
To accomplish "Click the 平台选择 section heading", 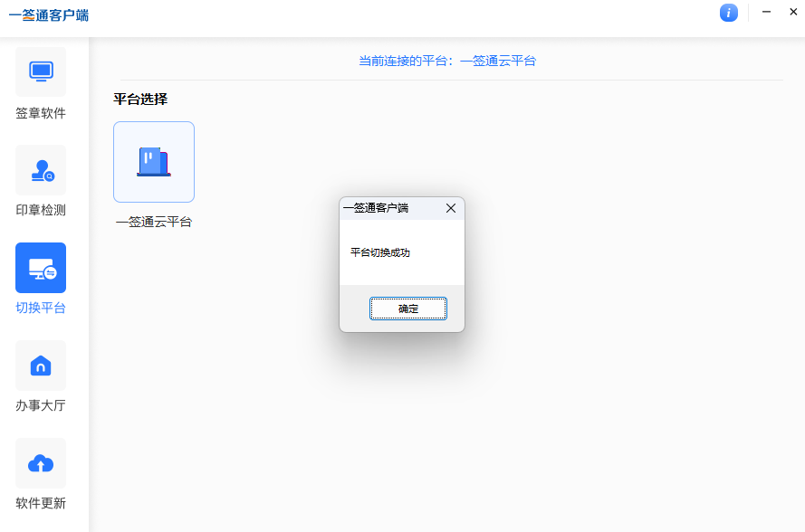I will [140, 99].
